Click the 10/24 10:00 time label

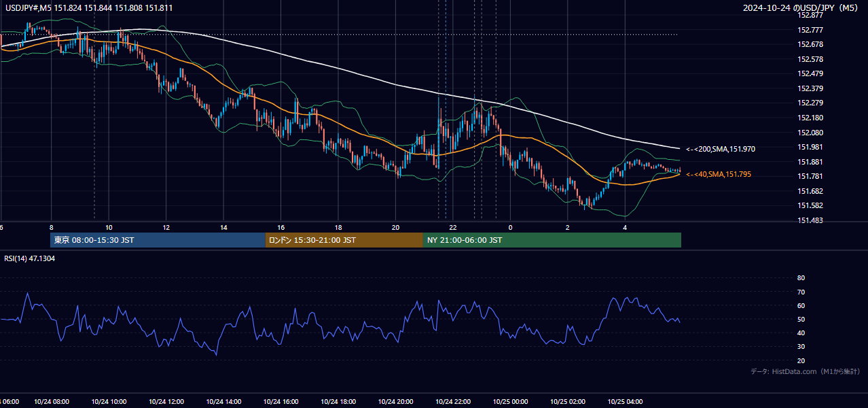click(x=109, y=401)
